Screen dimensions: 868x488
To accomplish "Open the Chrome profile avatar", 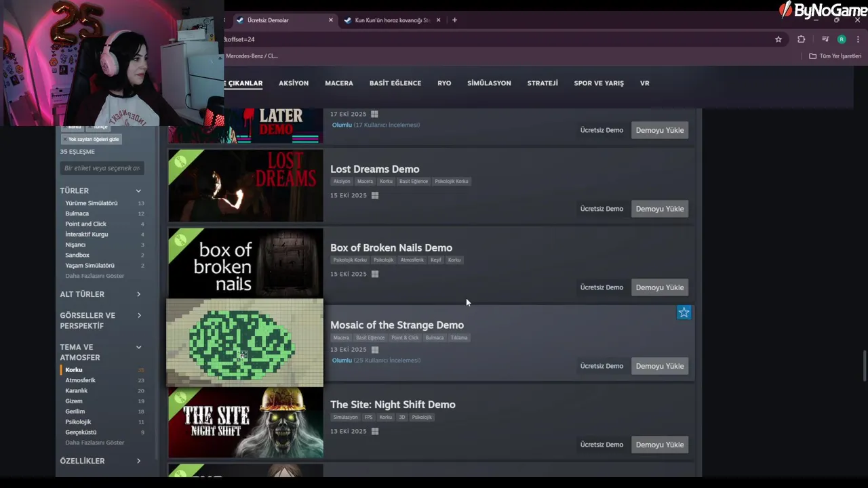I will coord(842,39).
